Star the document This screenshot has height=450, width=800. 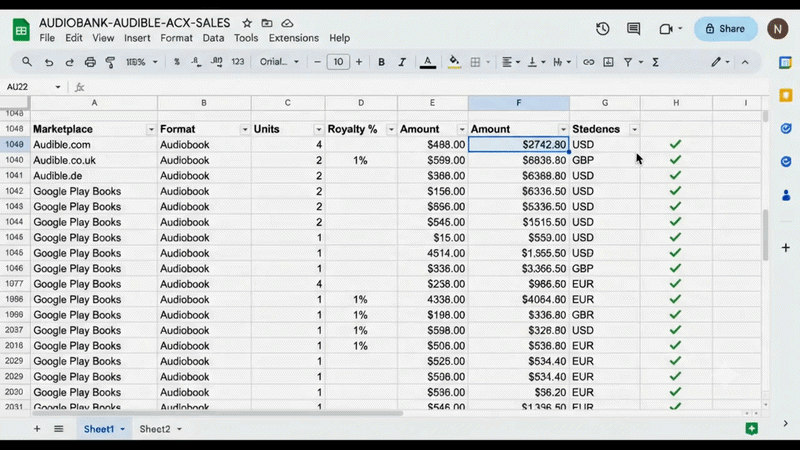coord(247,23)
